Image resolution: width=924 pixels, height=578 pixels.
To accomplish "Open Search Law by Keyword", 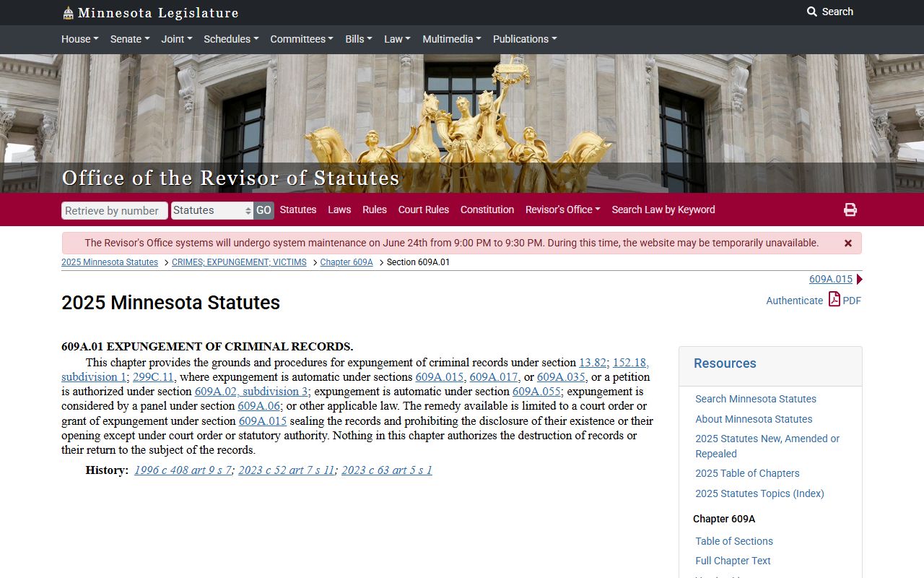I will click(663, 210).
